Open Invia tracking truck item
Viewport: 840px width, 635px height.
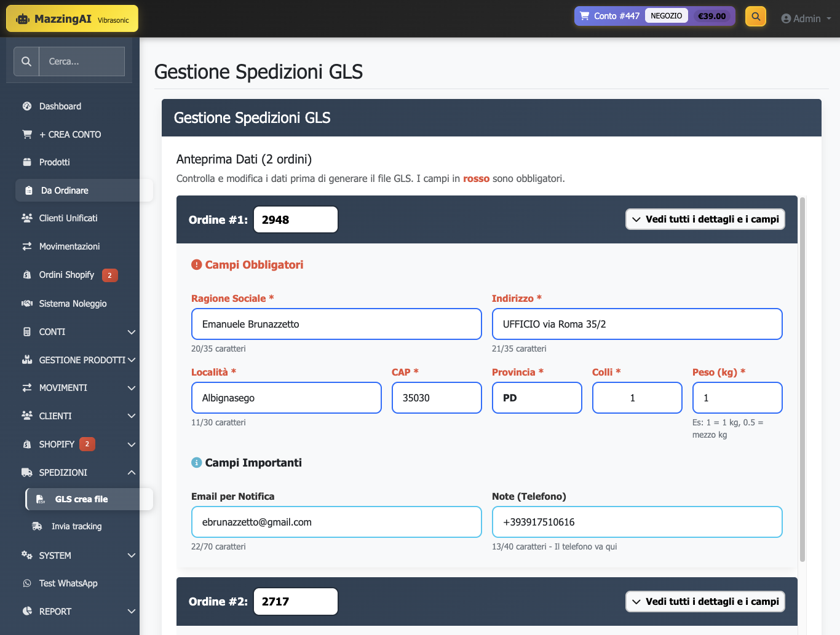coord(76,526)
